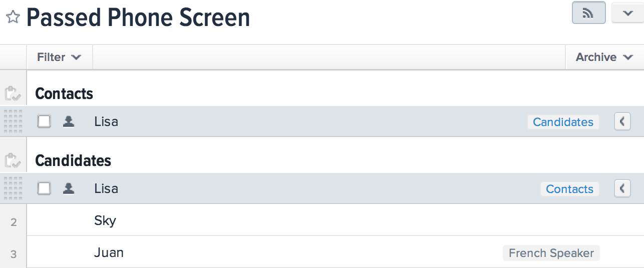Expand the arrow on Candidates Lisa row
Image resolution: width=644 pixels, height=268 pixels.
[622, 188]
